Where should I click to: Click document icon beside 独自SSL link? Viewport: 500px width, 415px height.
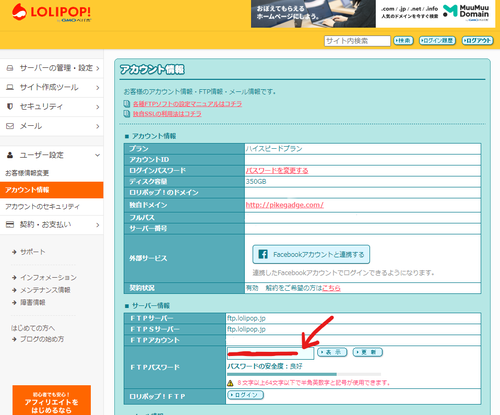tap(127, 114)
